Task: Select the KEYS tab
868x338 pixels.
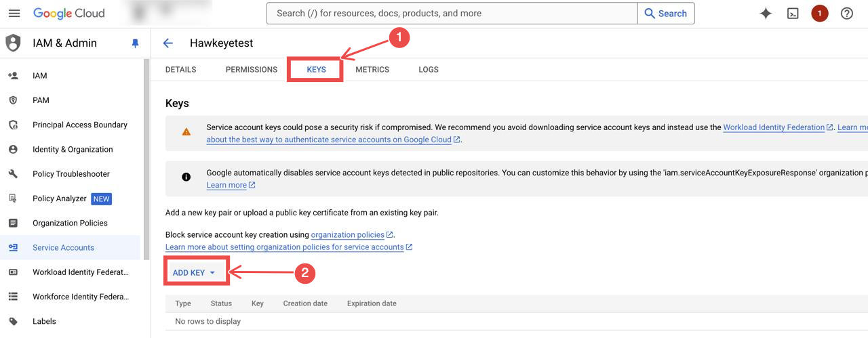Action: point(317,70)
